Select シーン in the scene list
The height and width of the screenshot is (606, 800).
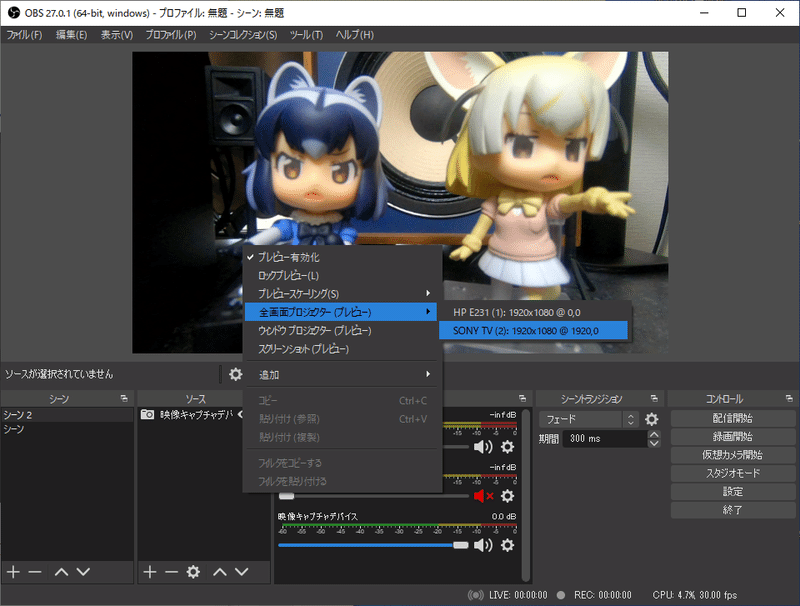point(67,429)
